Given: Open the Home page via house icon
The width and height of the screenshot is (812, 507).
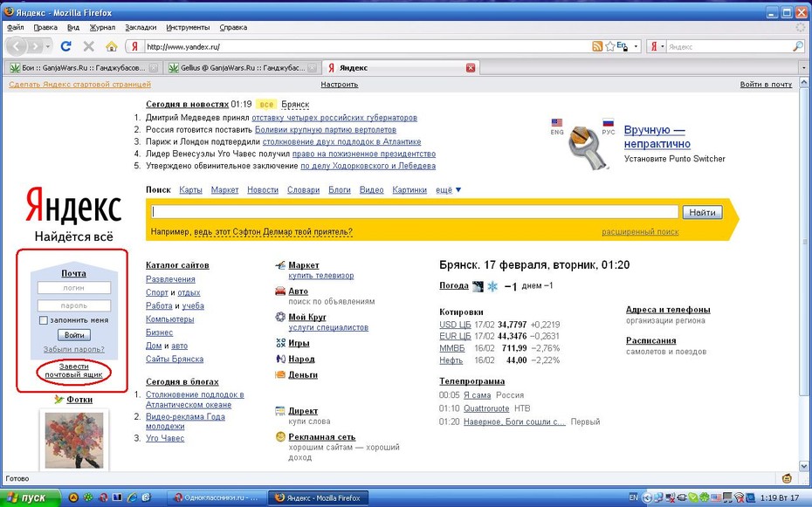Looking at the screenshot, I should (x=112, y=46).
